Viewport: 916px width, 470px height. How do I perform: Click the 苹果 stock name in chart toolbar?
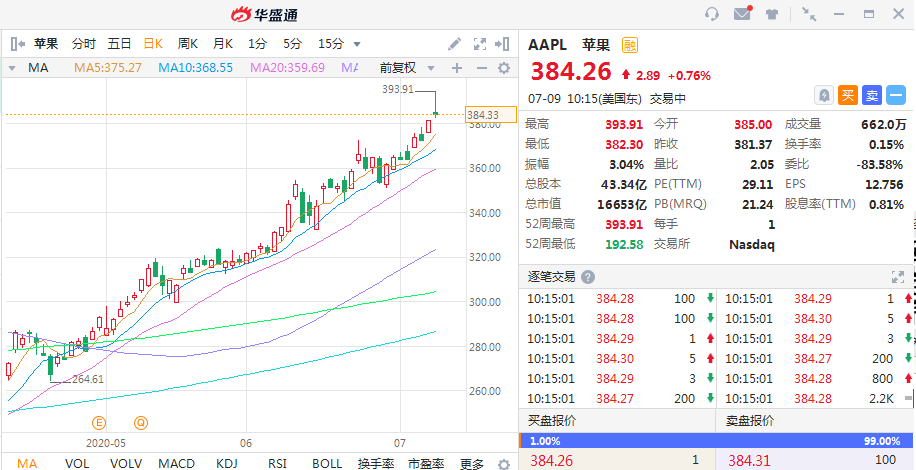click(x=46, y=44)
